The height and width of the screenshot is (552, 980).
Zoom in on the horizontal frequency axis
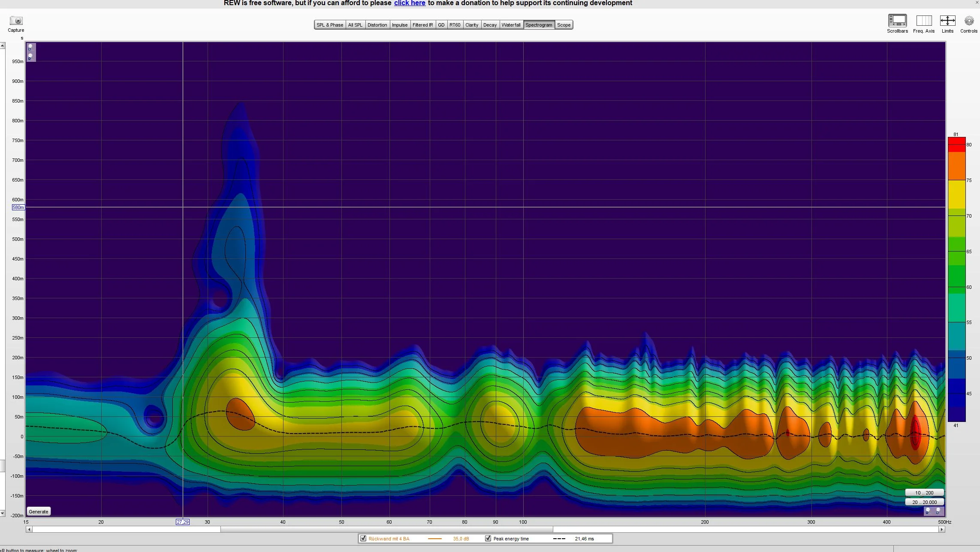[x=938, y=511]
